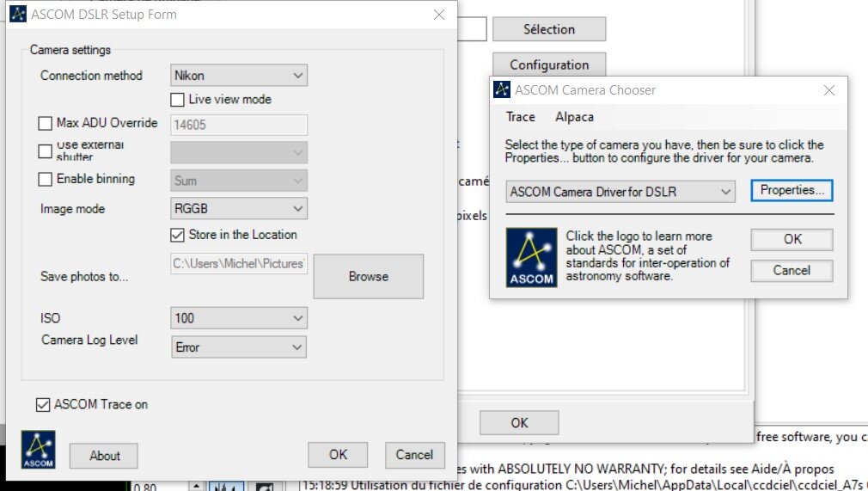The height and width of the screenshot is (491, 868).
Task: Click Cancel in the ASCOM Camera Chooser
Action: [792, 271]
